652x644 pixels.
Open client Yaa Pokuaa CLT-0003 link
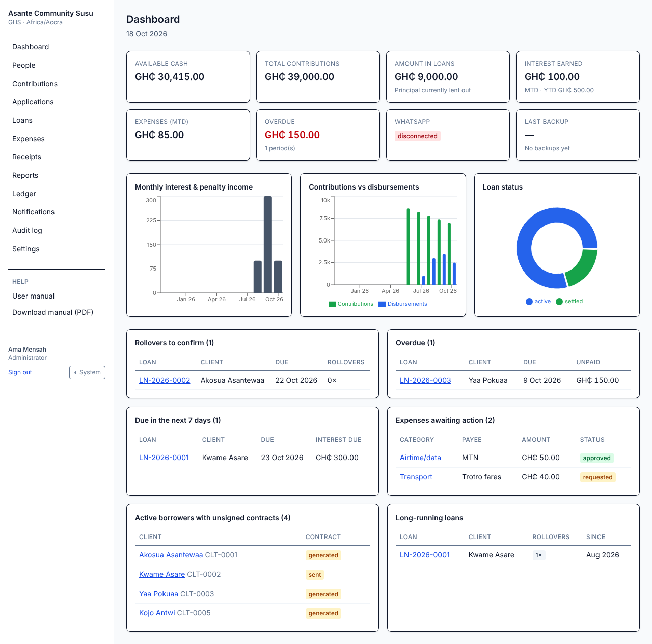(158, 594)
